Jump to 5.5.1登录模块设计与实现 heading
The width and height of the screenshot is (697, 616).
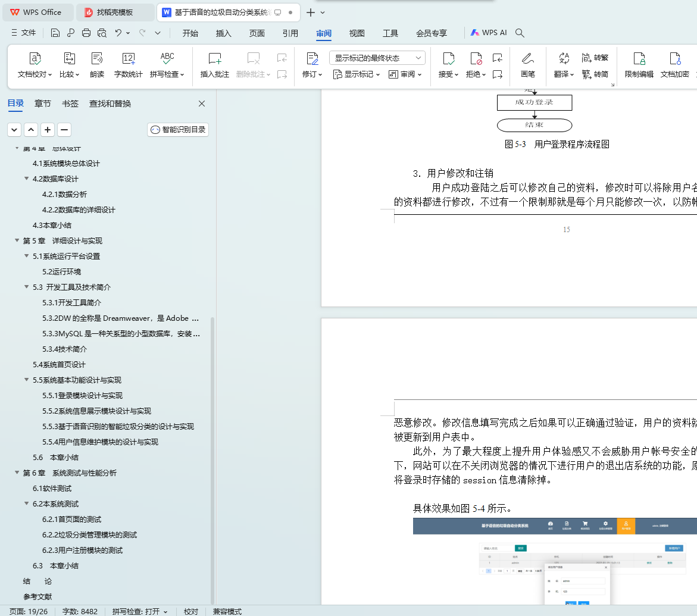tap(82, 396)
